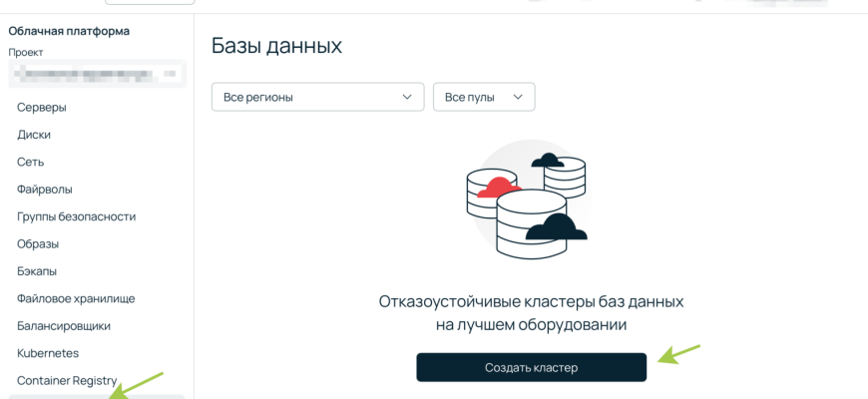Click the Базы данных page heading

pyautogui.click(x=276, y=46)
